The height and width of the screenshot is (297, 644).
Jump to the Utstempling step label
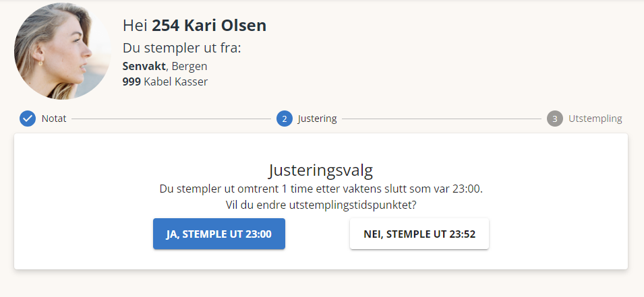[x=595, y=119]
